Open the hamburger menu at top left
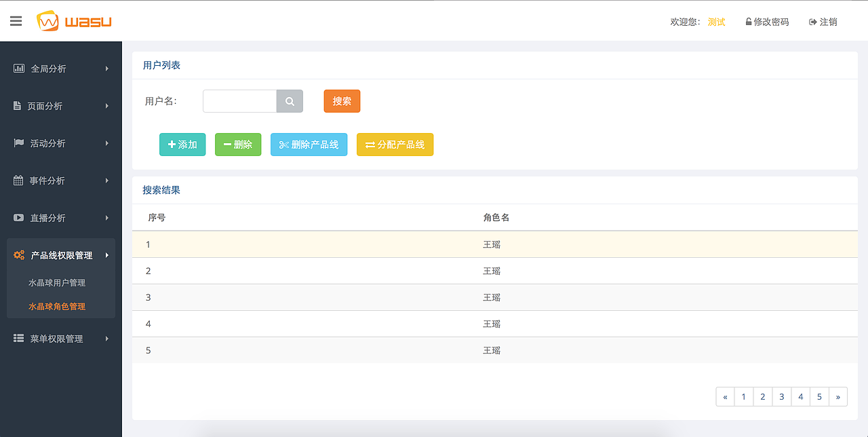 tap(16, 20)
